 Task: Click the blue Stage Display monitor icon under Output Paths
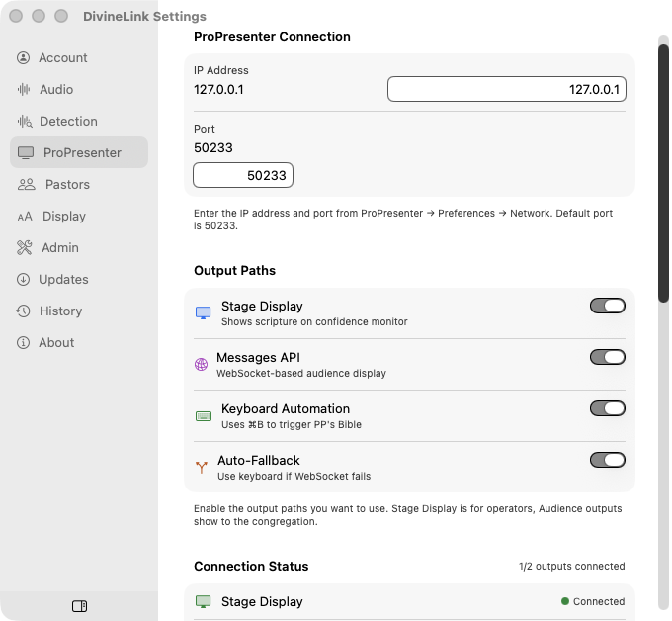204,312
